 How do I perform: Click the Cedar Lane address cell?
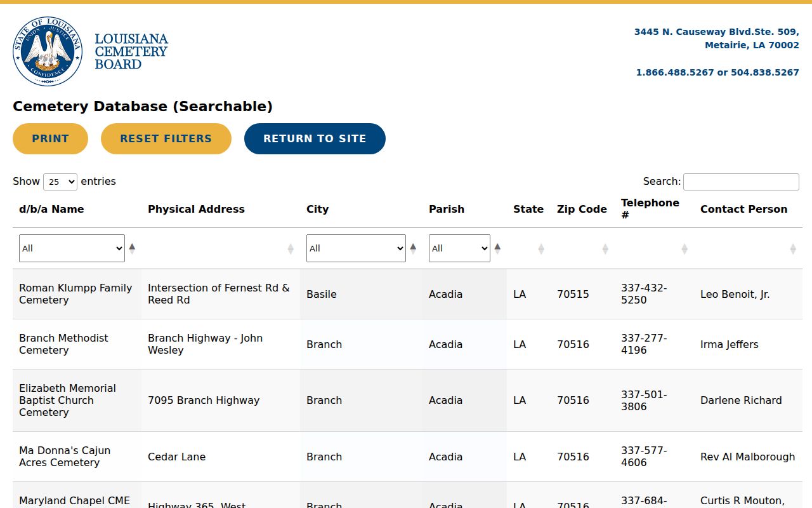[221, 457]
